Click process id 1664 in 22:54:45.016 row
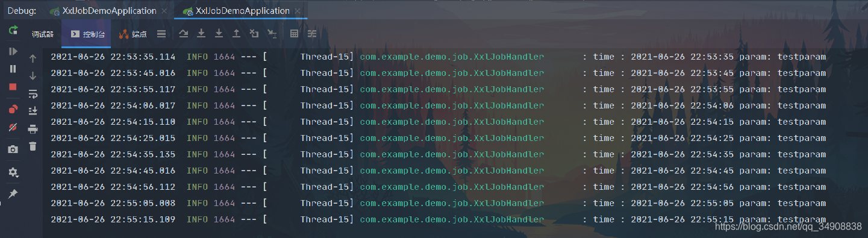This screenshot has height=238, width=868. click(x=225, y=171)
